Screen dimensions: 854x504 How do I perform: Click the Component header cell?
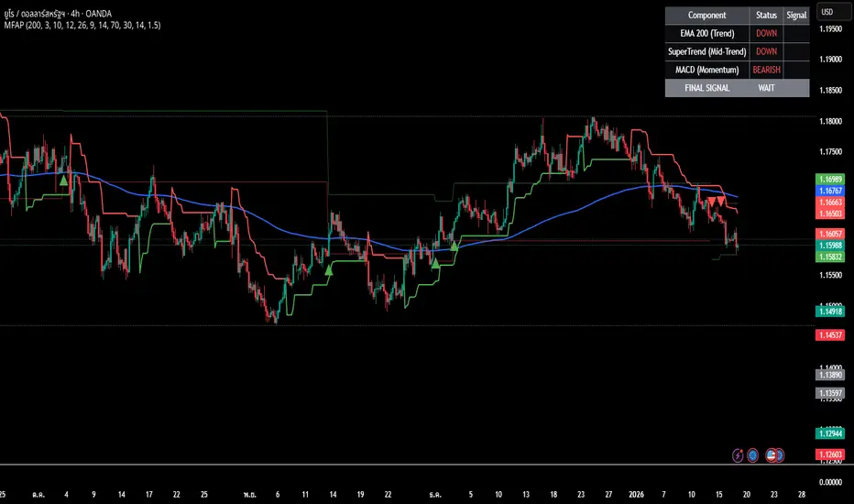[707, 16]
